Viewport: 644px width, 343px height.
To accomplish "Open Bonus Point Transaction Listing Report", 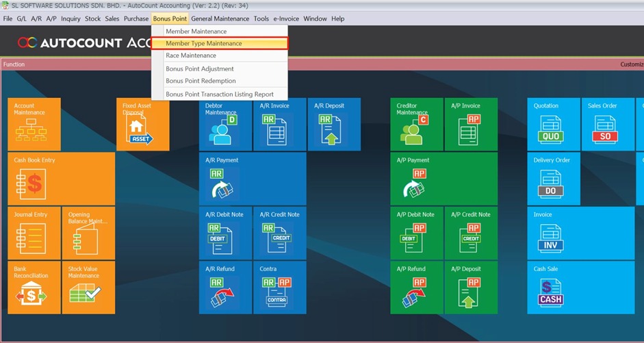I will click(x=219, y=94).
